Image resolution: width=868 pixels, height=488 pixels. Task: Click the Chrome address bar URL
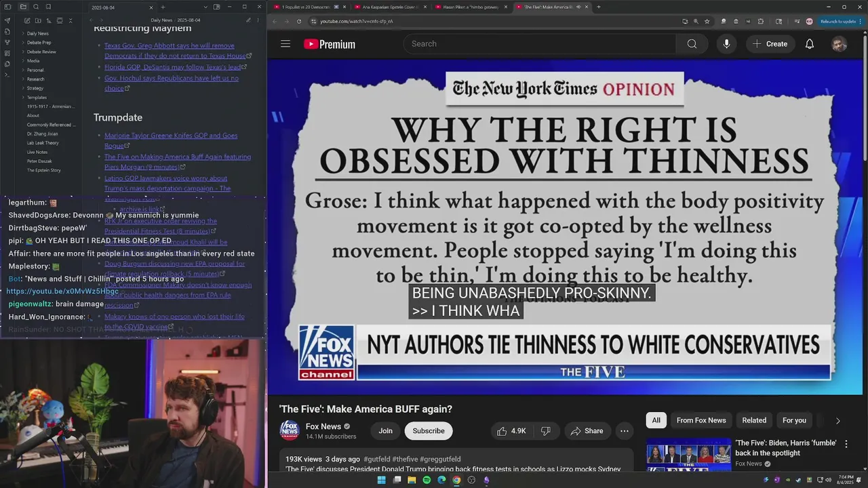pyautogui.click(x=357, y=21)
